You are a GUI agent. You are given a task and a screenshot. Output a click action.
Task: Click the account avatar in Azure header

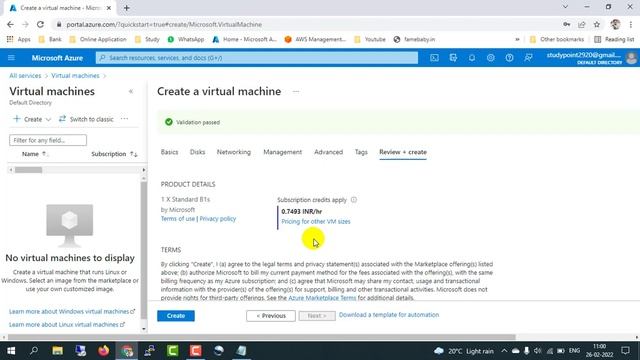[631, 58]
